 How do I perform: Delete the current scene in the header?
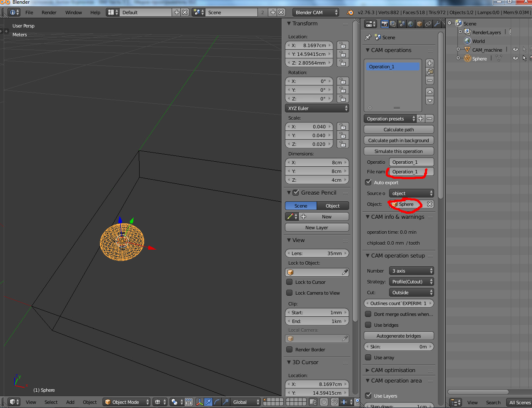[281, 13]
